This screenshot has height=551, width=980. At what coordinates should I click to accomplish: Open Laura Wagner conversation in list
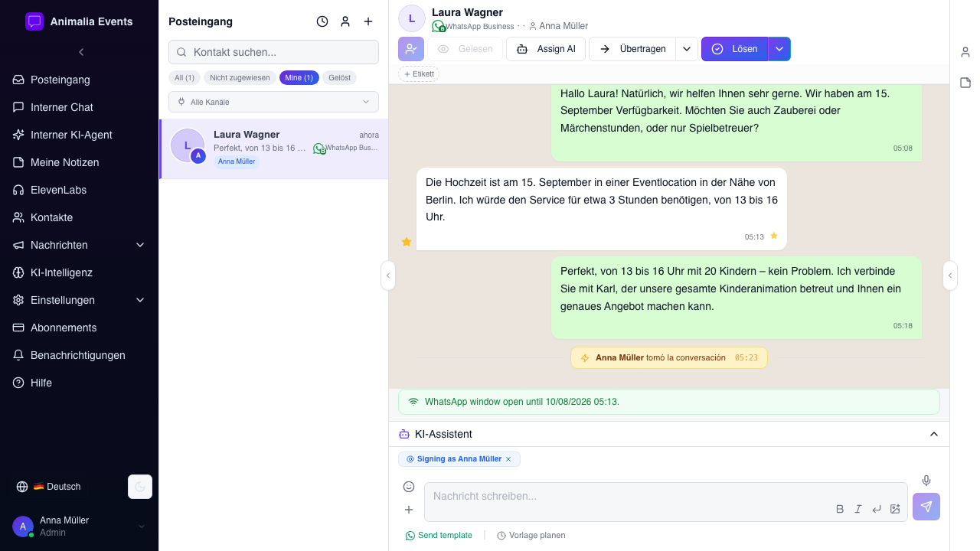273,148
